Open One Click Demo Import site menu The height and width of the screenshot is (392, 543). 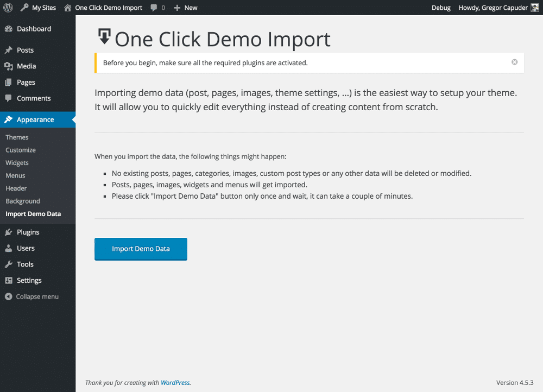109,8
